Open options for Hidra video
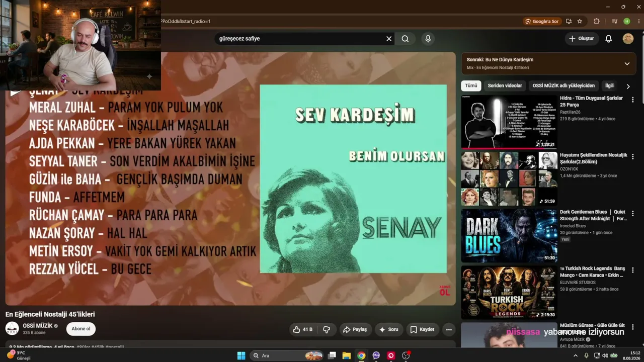The width and height of the screenshot is (644, 362). [x=632, y=100]
